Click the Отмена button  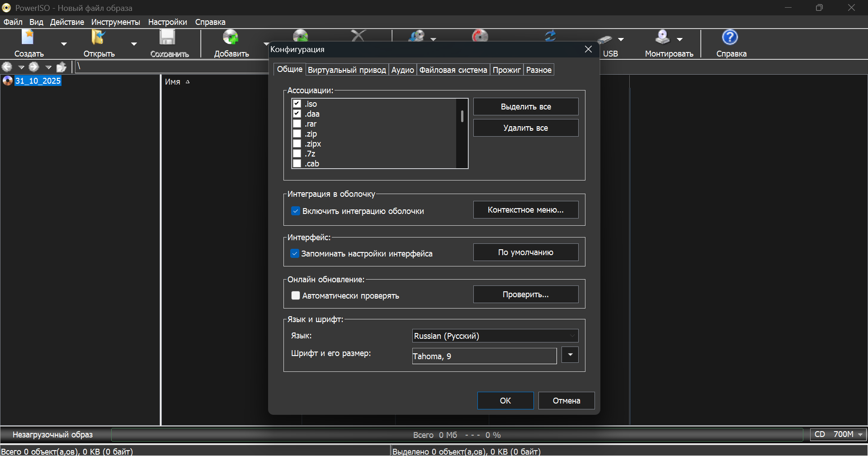coord(566,400)
